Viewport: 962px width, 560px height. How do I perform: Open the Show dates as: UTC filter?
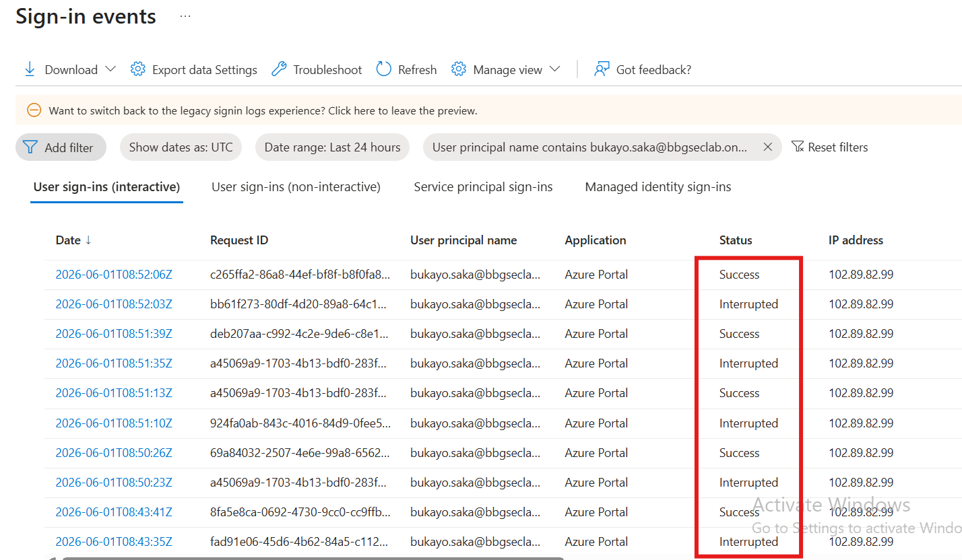coord(181,147)
